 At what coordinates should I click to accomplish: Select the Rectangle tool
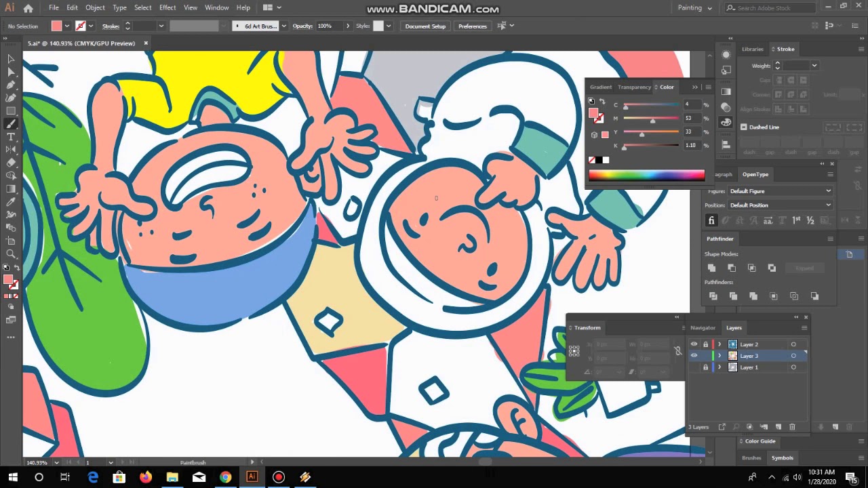click(x=11, y=111)
